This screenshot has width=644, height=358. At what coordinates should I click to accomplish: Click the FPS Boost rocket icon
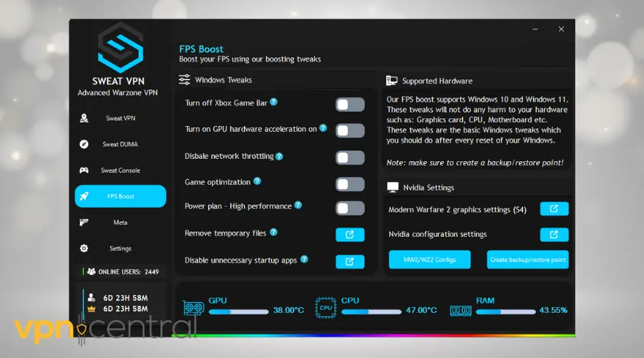pyautogui.click(x=84, y=196)
